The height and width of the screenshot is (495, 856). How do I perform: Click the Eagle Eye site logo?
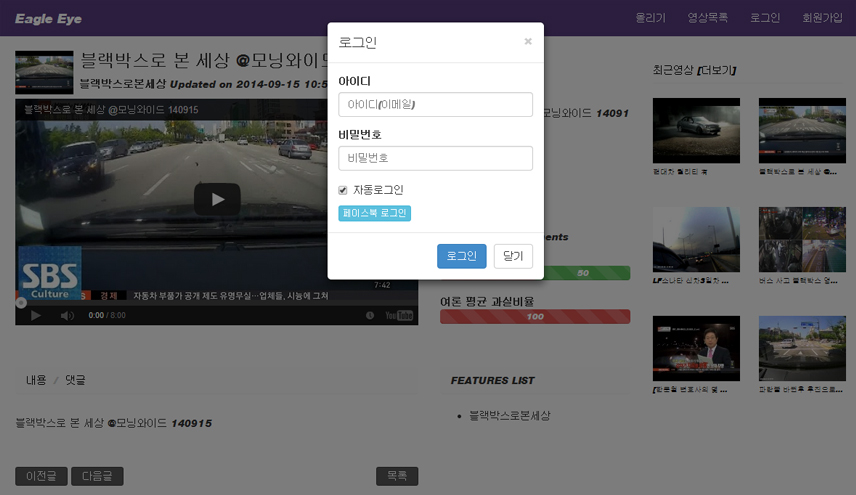[48, 19]
